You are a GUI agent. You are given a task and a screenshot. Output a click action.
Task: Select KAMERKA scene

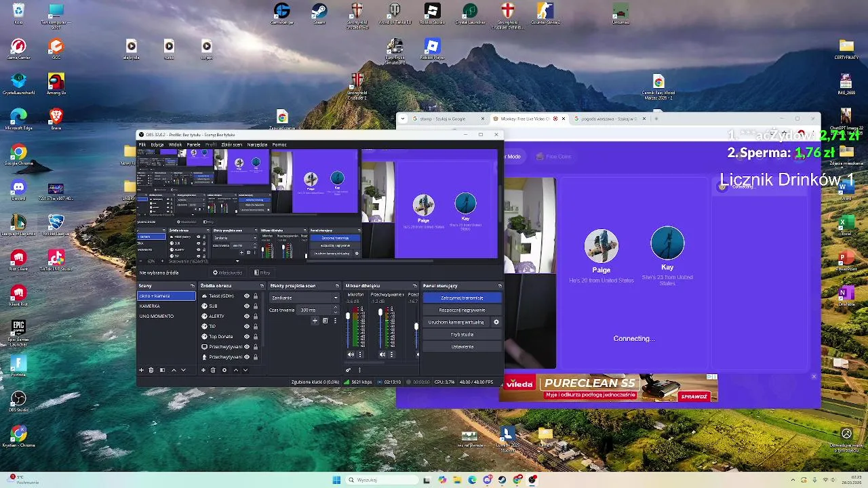[166, 306]
